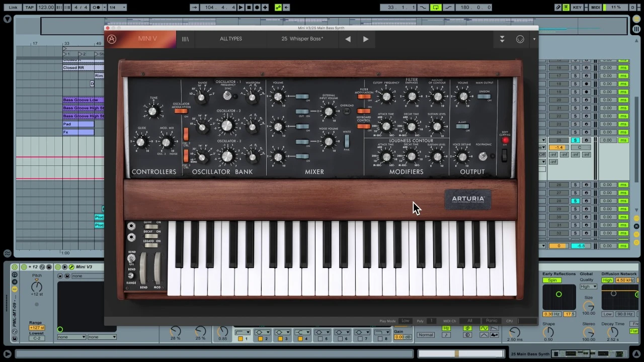Screen dimensions: 644x362
Task: Click the Link button
Action: 13,8
